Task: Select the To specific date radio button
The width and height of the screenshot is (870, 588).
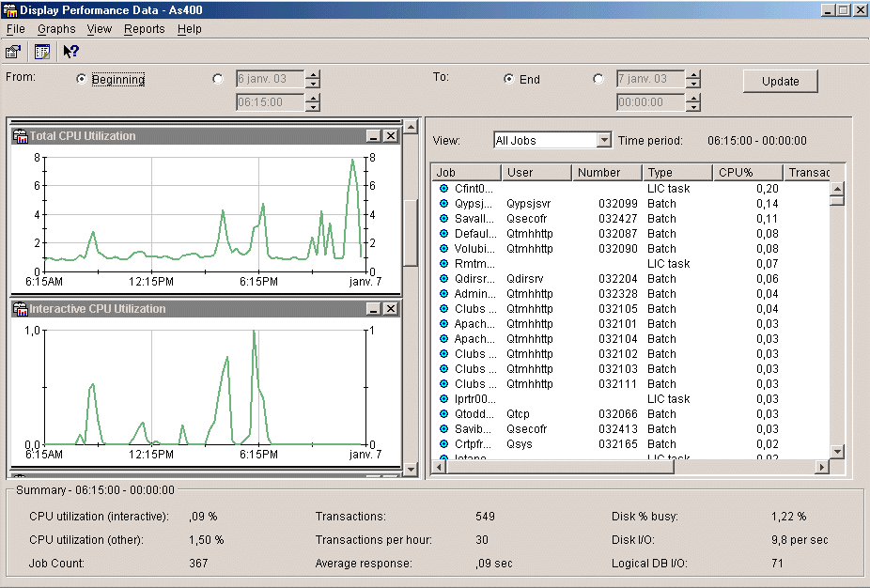Action: pyautogui.click(x=598, y=79)
